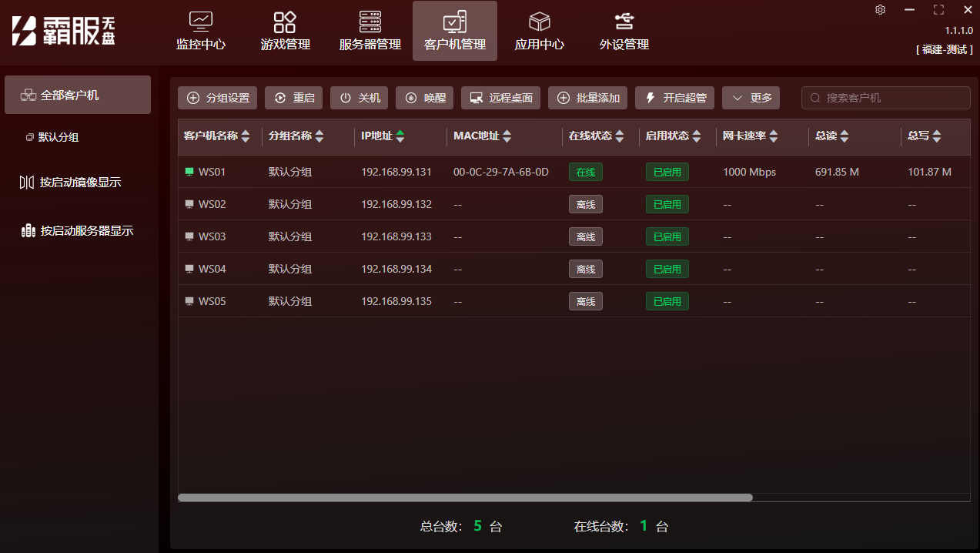
Task: Click the 开启超管 button
Action: click(675, 98)
